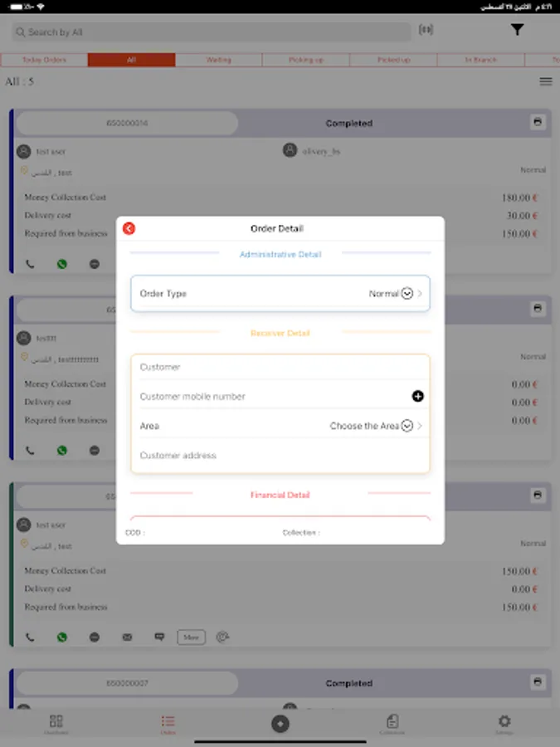Expand the Choose the Area selector
The image size is (560, 747).
tap(376, 426)
